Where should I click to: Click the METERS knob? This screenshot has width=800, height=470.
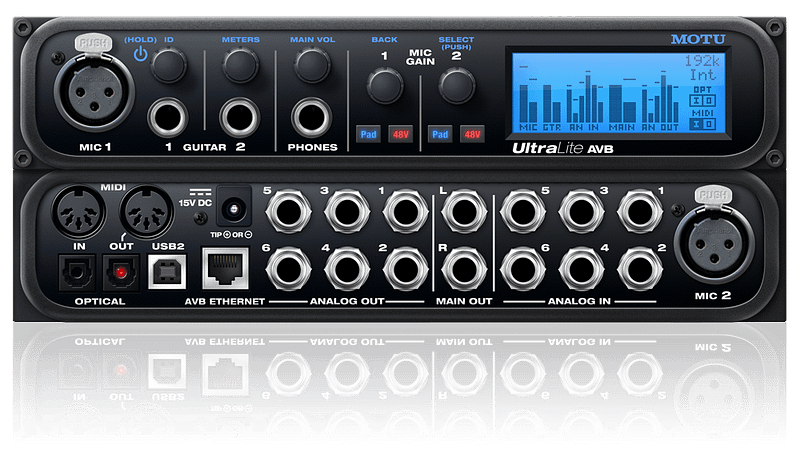point(240,67)
